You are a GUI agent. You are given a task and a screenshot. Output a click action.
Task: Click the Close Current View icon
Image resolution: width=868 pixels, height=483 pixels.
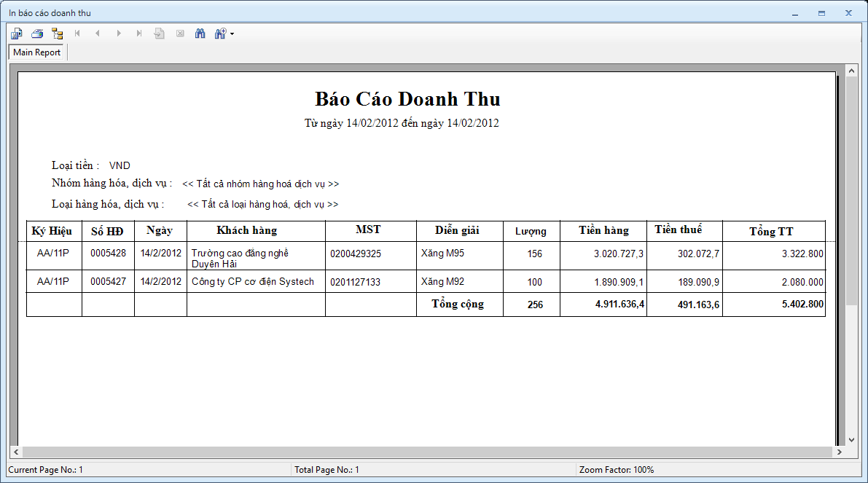pyautogui.click(x=179, y=34)
